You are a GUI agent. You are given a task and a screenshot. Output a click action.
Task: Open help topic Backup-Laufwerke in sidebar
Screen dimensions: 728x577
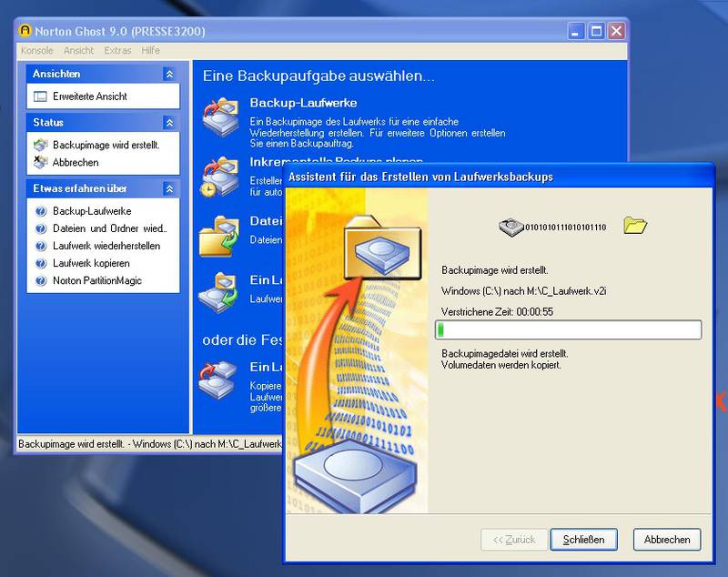pyautogui.click(x=92, y=211)
